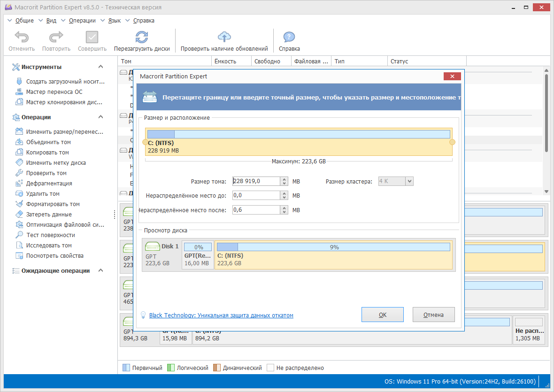Click the Отмена button
The image size is (554, 392).
click(433, 315)
